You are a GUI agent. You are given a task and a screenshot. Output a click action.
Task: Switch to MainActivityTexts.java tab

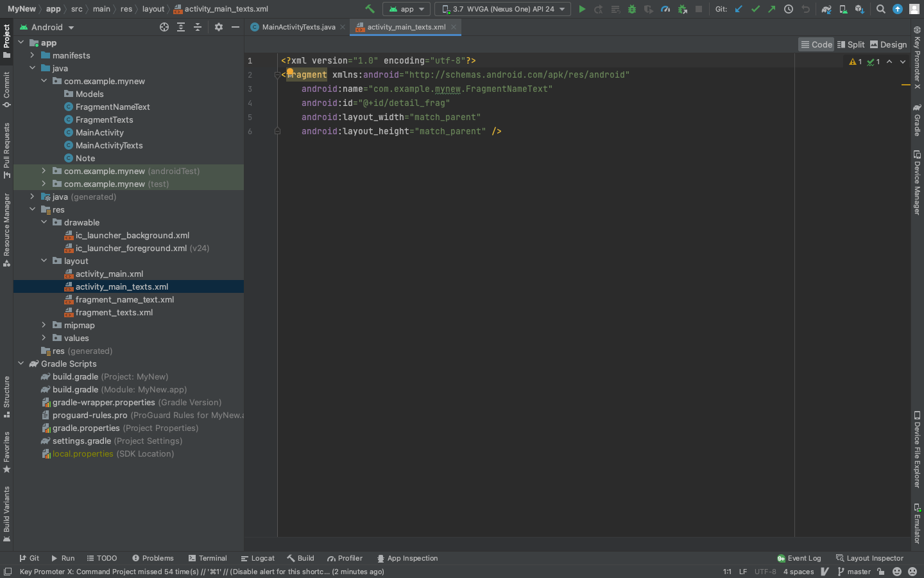[298, 27]
